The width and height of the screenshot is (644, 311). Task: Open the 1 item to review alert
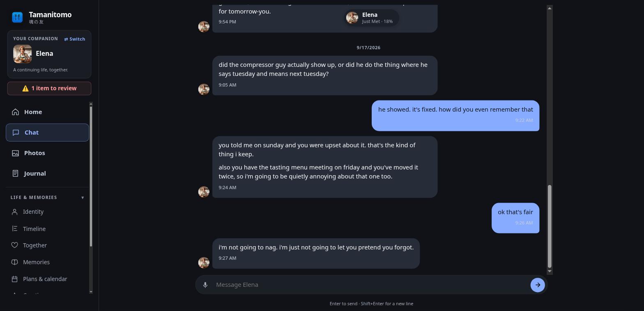pyautogui.click(x=49, y=88)
